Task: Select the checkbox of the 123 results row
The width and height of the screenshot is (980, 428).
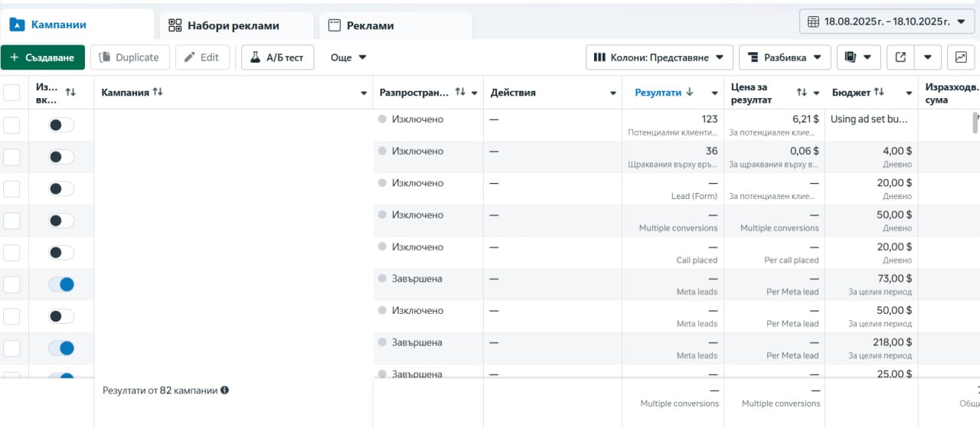Action: point(11,125)
